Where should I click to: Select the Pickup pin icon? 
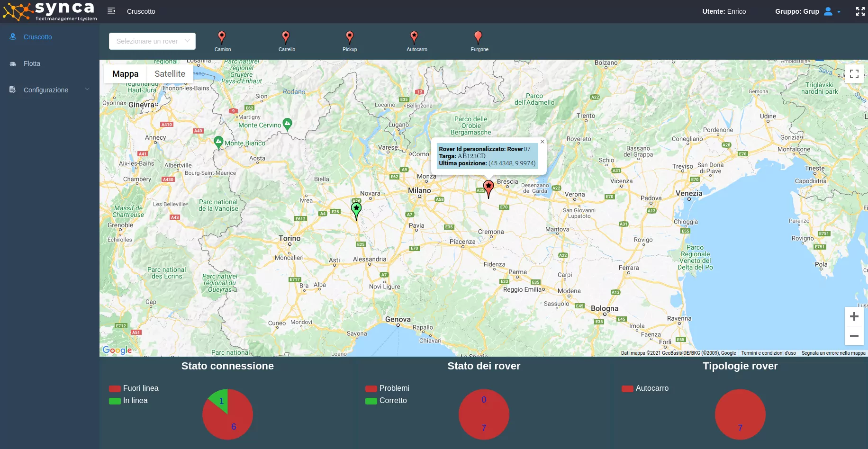click(350, 37)
